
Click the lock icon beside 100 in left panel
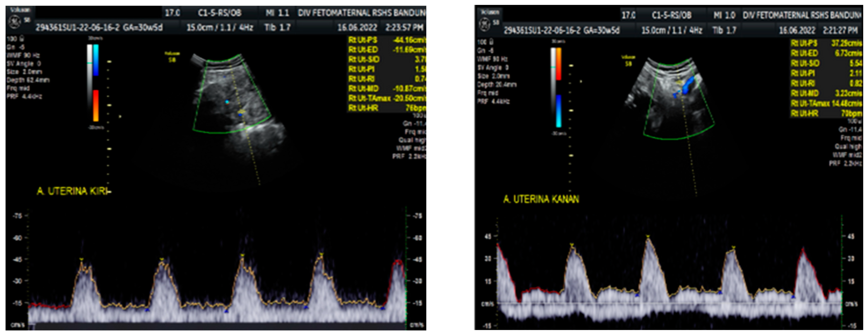coord(22,39)
